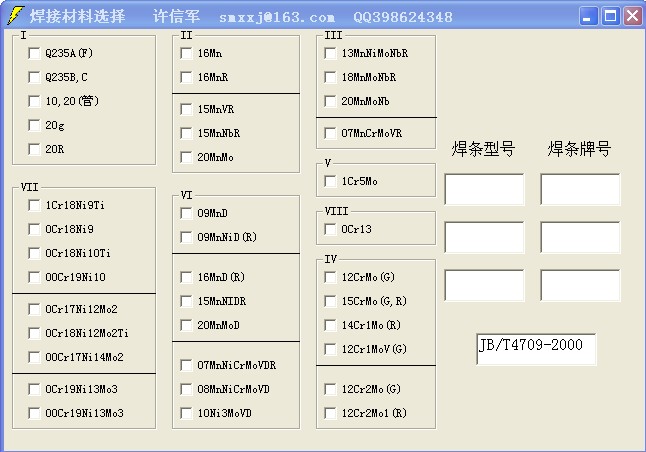Tick the 0Cr18Ni9 checkbox

(x=34, y=229)
